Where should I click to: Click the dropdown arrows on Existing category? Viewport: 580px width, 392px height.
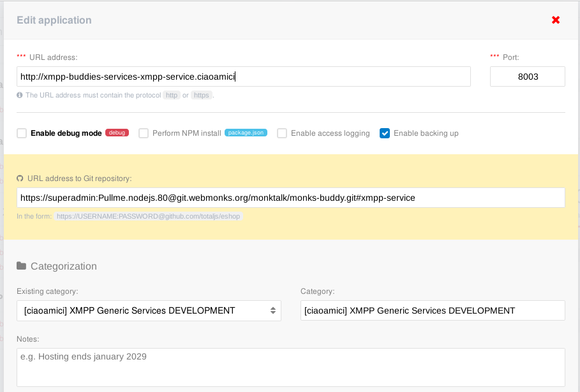pyautogui.click(x=272, y=310)
